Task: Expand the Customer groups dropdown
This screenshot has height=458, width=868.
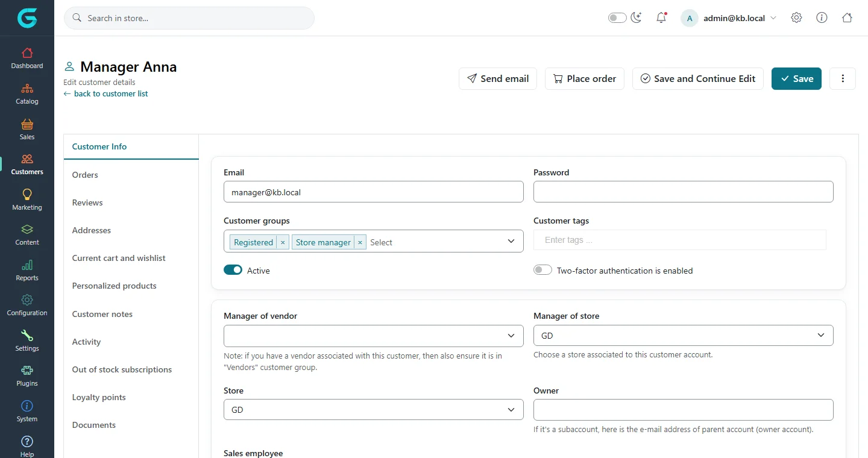Action: coord(511,241)
